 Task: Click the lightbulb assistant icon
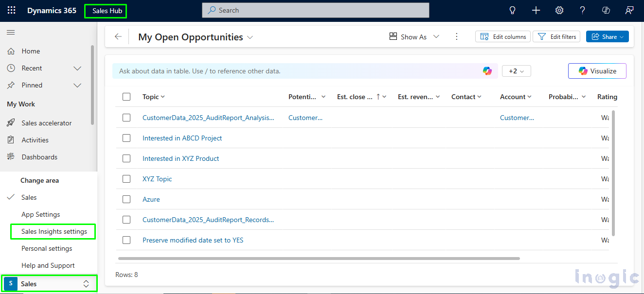[x=512, y=10]
